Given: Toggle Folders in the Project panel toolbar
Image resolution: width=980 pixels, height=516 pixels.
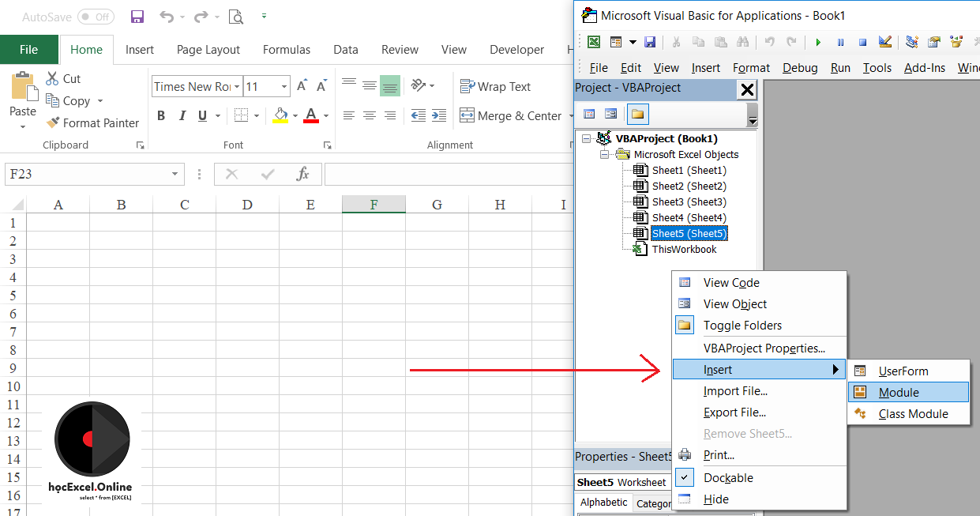Looking at the screenshot, I should [638, 115].
